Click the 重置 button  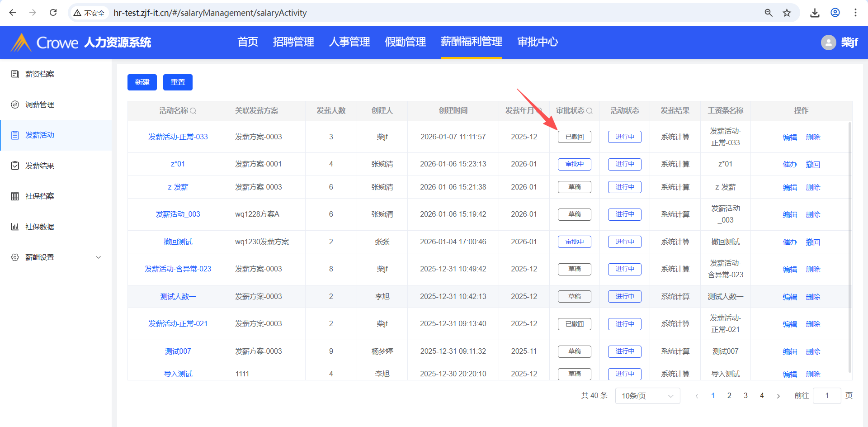click(x=178, y=82)
